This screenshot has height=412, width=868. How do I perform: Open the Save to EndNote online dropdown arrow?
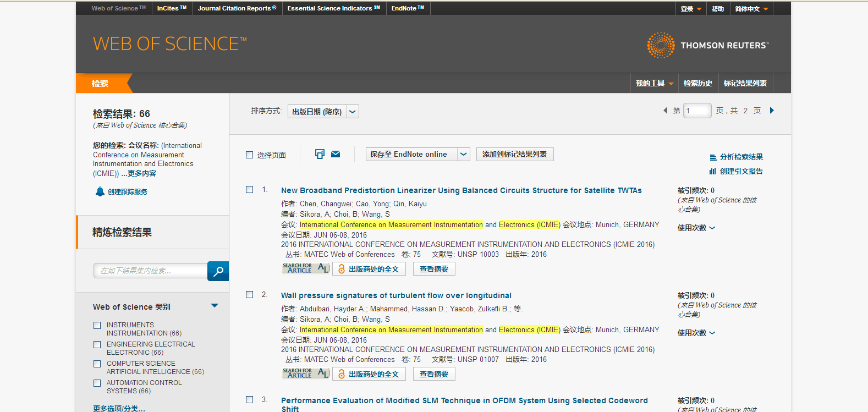coord(464,155)
